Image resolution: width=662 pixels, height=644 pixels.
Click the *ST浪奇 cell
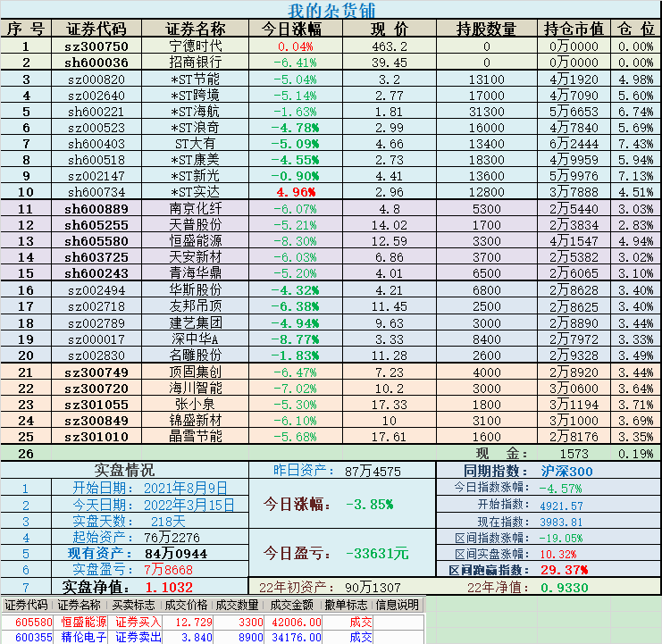pos(195,128)
